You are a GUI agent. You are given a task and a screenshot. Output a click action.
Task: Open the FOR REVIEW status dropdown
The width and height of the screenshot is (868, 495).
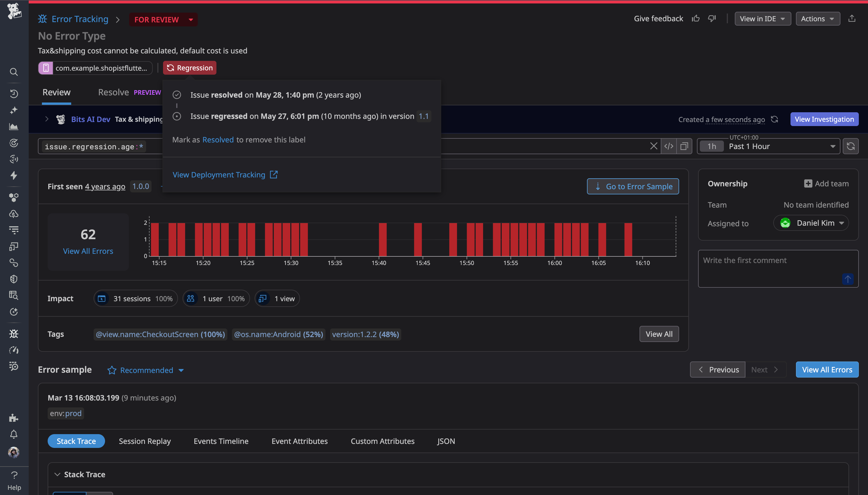pos(163,19)
